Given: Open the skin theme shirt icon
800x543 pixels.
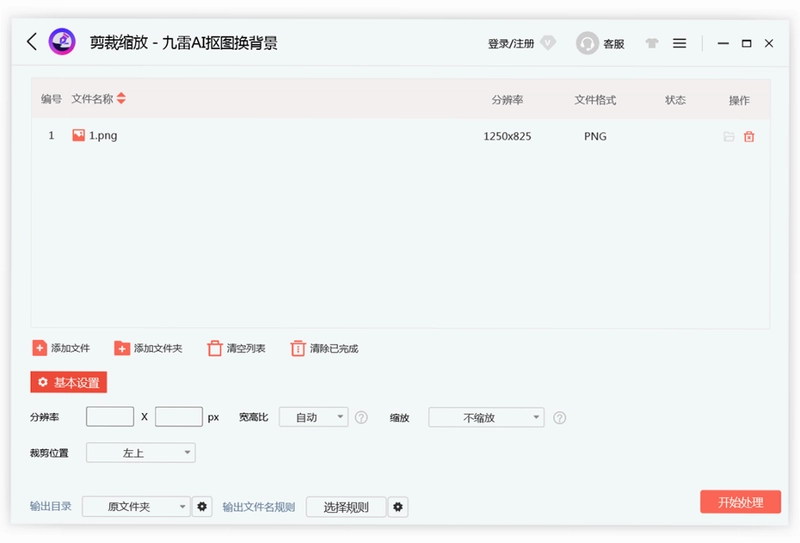Looking at the screenshot, I should [x=652, y=43].
